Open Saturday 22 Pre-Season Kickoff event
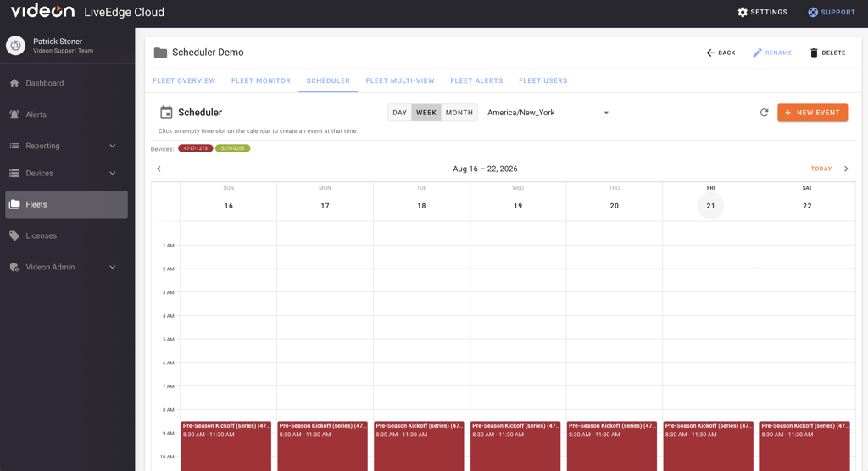Viewport: 868px width, 471px height. click(x=804, y=446)
